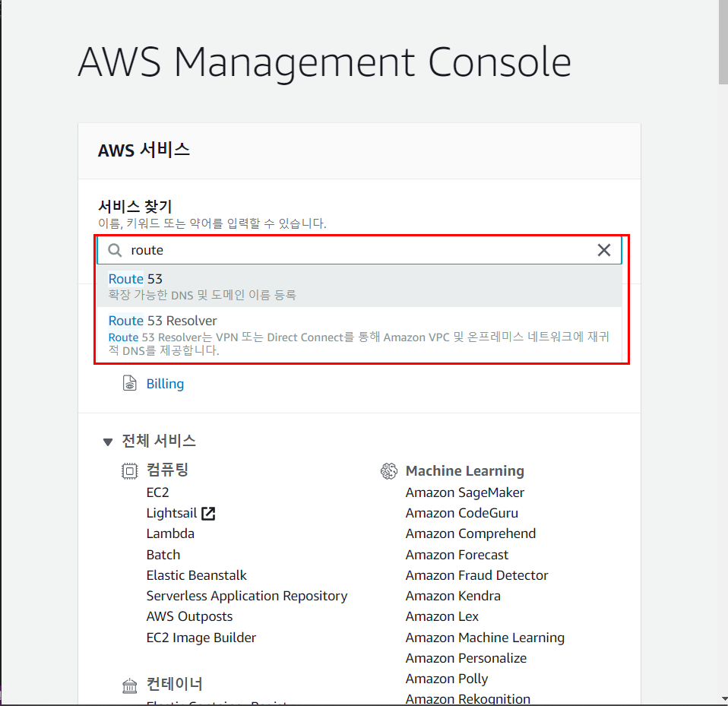This screenshot has height=706, width=728.
Task: Select Route 53 Resolver suggestion
Action: point(359,334)
